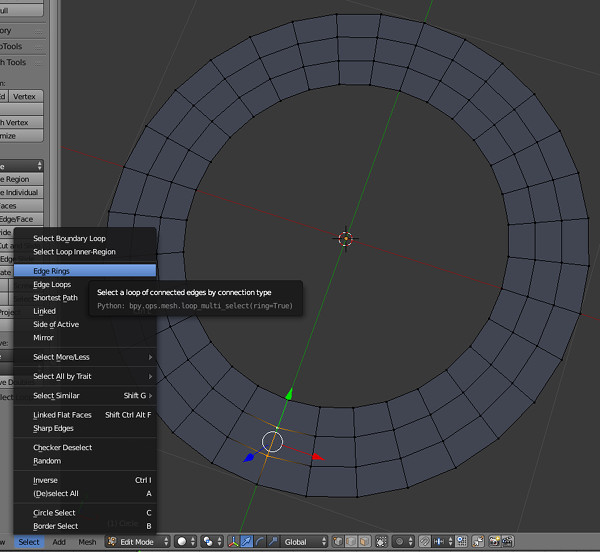This screenshot has width=600, height=552.
Task: Click the Extrude Individual button
Action: [21, 192]
